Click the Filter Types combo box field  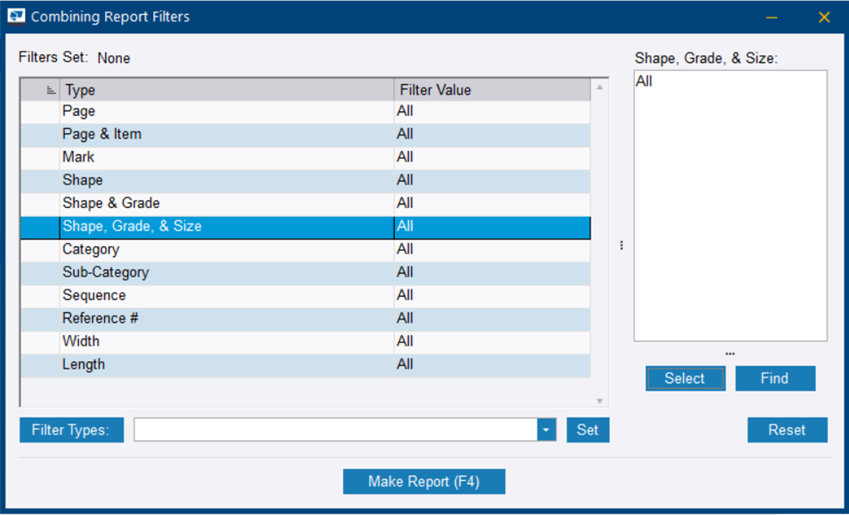(x=335, y=430)
